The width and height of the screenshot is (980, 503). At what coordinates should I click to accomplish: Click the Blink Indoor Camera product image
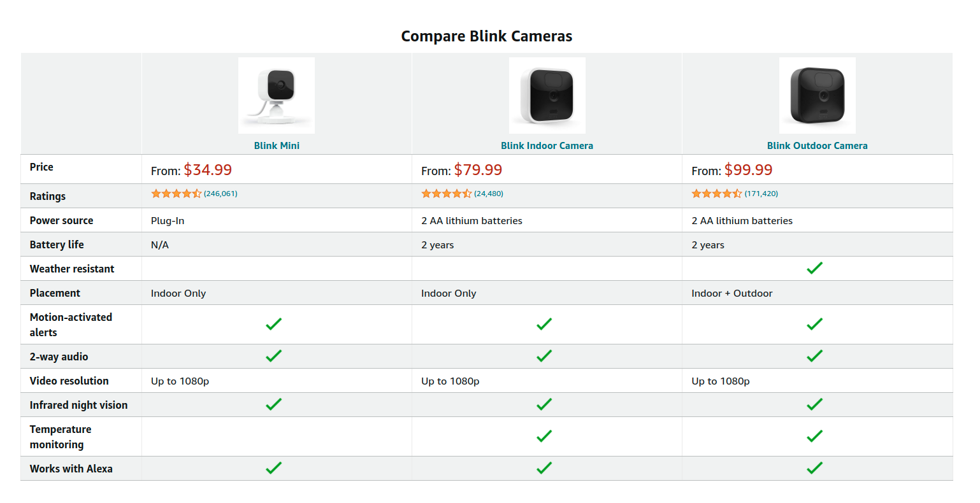(x=547, y=96)
